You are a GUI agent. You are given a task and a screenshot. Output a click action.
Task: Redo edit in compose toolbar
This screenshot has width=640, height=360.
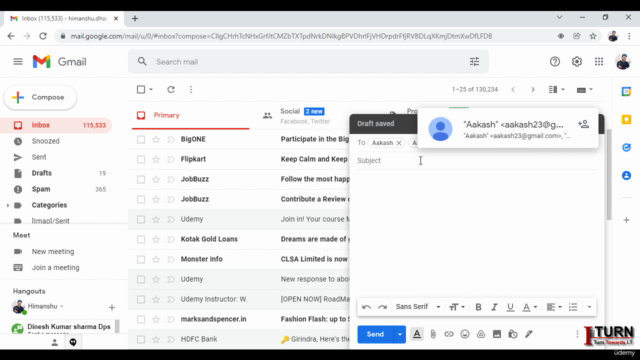pos(382,307)
